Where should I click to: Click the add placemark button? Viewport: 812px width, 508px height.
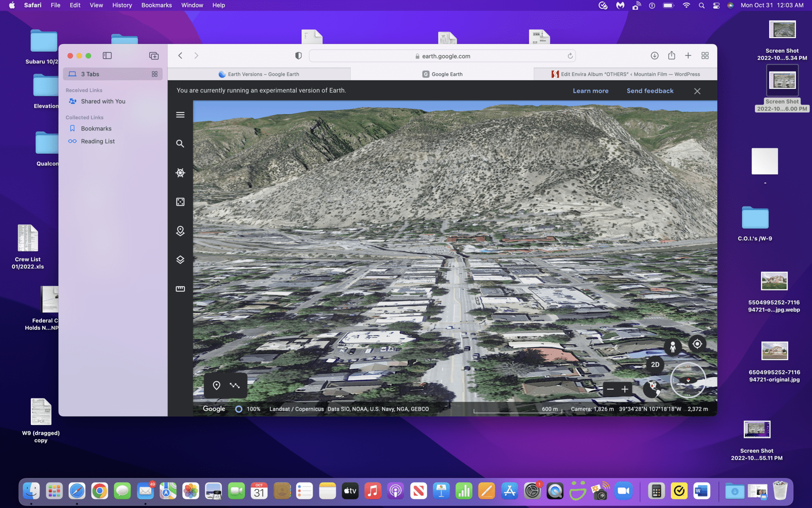(x=217, y=385)
